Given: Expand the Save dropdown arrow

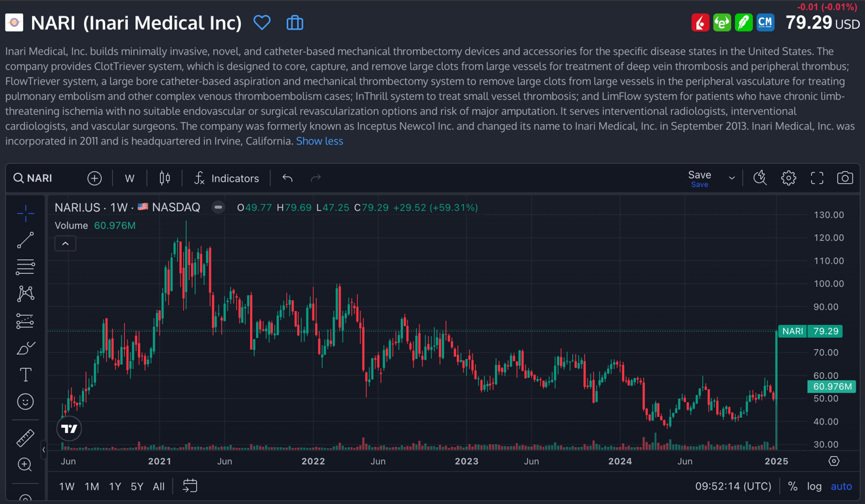Looking at the screenshot, I should point(732,178).
